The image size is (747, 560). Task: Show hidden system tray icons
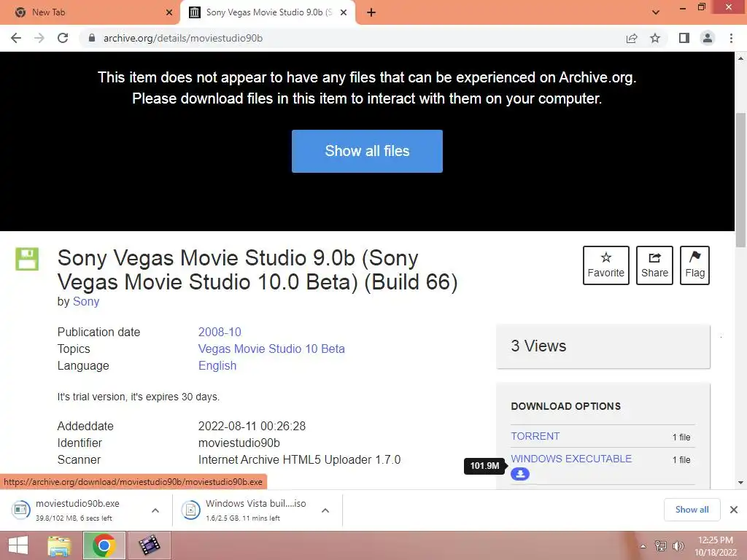(643, 546)
